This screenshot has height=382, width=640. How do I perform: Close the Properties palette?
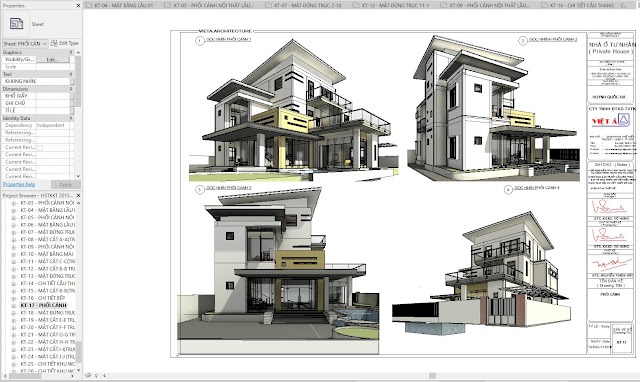78,6
